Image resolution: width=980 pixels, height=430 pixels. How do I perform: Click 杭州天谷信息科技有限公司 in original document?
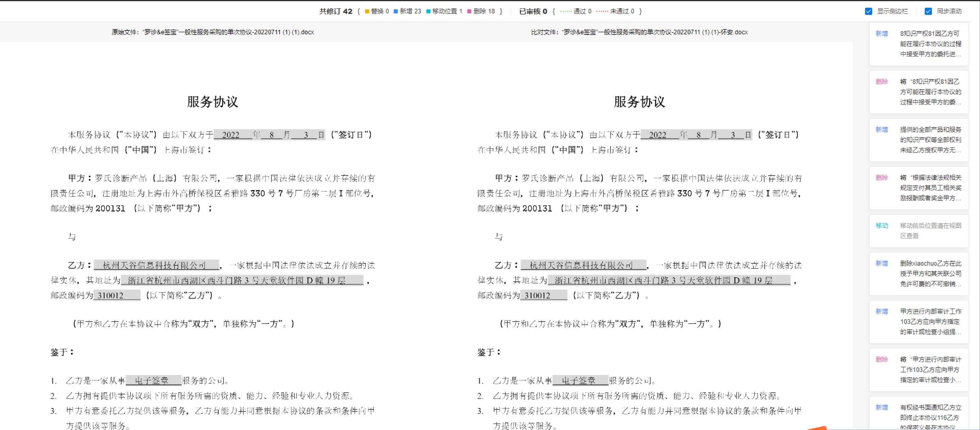156,265
